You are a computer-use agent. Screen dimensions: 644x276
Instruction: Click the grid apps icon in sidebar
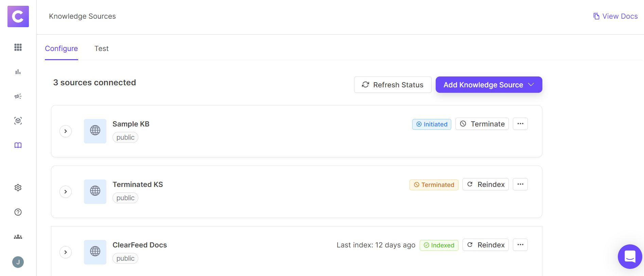18,47
